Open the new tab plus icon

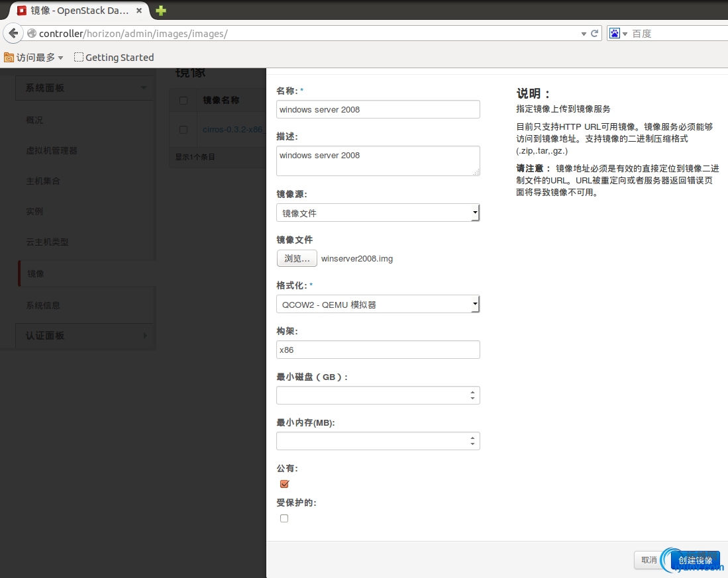pos(161,10)
